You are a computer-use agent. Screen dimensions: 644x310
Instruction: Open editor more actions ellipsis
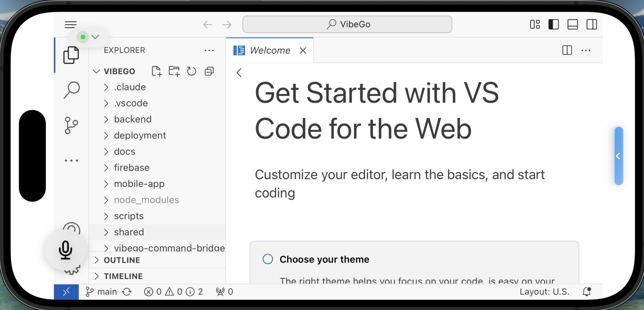[x=586, y=50]
